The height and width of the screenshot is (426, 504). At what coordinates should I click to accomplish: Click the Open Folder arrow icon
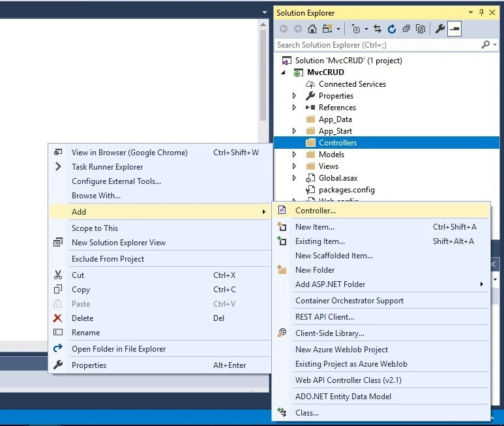[x=58, y=348]
